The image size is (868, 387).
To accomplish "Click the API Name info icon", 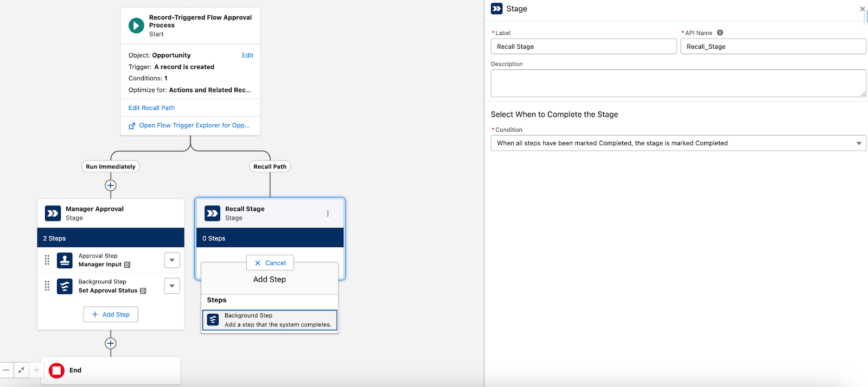I will (x=720, y=33).
